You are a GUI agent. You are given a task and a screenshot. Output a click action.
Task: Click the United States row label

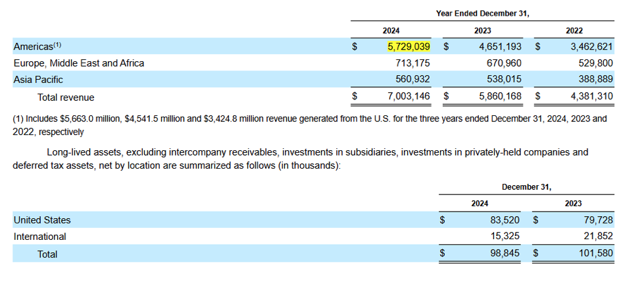click(x=42, y=220)
